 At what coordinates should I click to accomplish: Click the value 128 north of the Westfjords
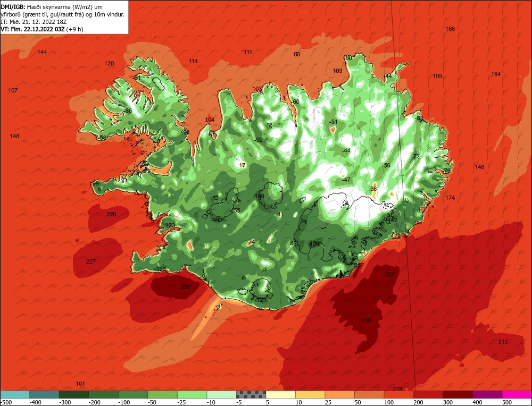[109, 63]
